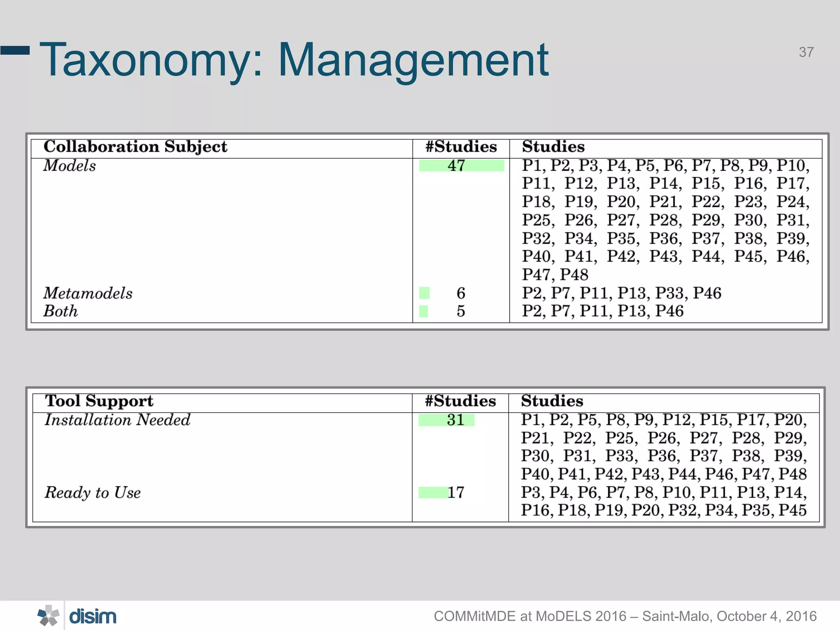Click the small green bar for Metamodels
This screenshot has height=630, width=840.
tap(424, 293)
